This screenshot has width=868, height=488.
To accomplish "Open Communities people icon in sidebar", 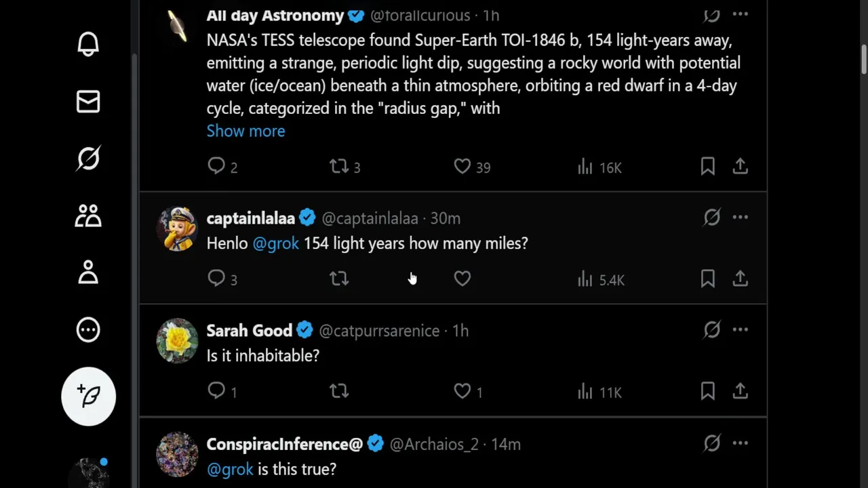I will (88, 216).
